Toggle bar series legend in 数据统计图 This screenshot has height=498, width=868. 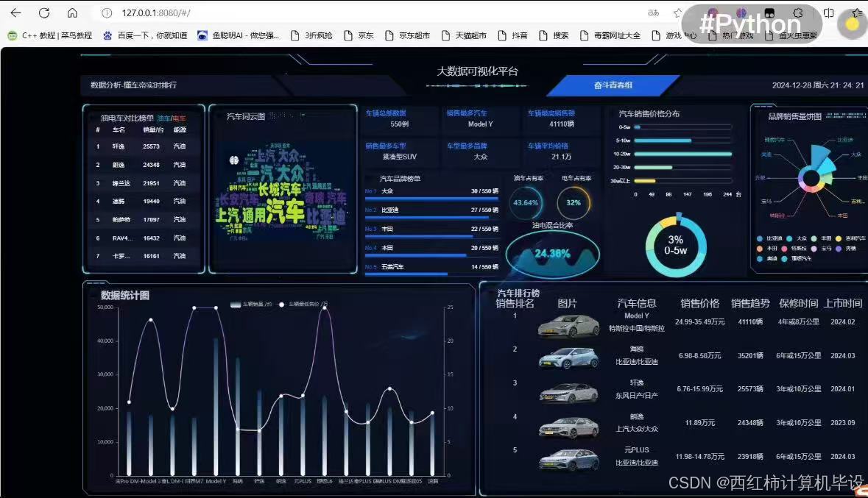pos(251,305)
